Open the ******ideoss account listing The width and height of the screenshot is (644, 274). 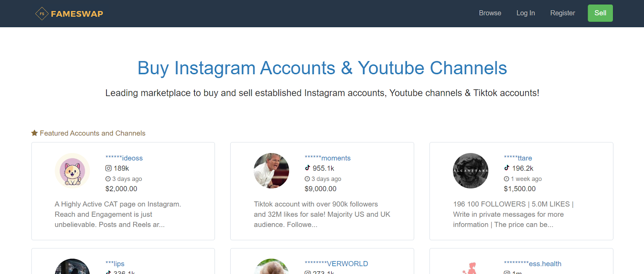point(124,158)
